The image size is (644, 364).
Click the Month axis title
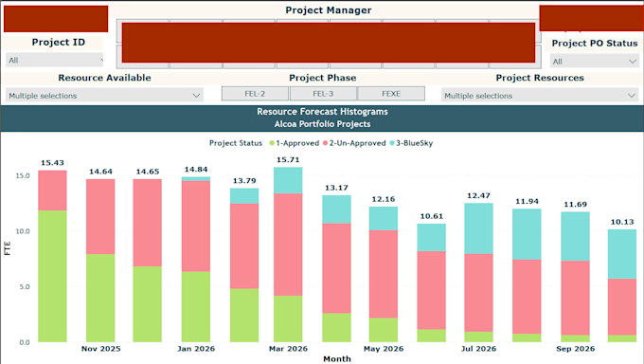337,359
